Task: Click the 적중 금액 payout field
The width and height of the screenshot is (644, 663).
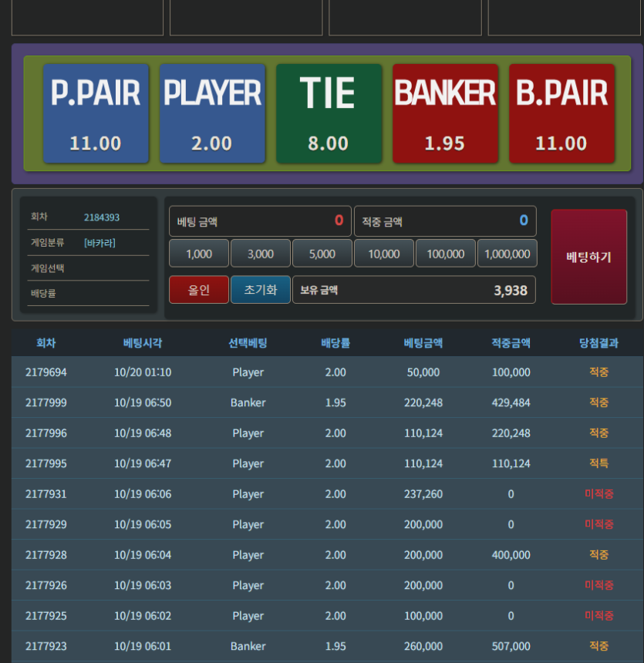Action: pyautogui.click(x=445, y=221)
